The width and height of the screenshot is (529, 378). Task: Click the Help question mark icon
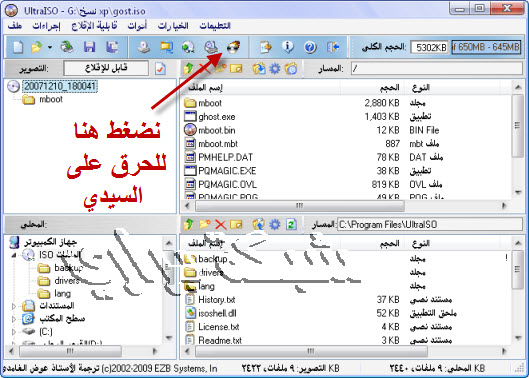(x=310, y=47)
